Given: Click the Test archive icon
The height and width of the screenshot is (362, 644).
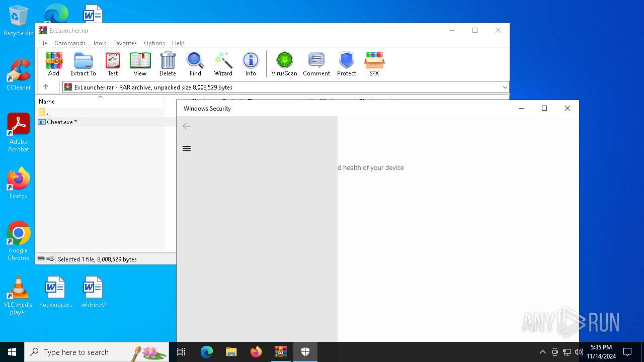Looking at the screenshot, I should (113, 63).
